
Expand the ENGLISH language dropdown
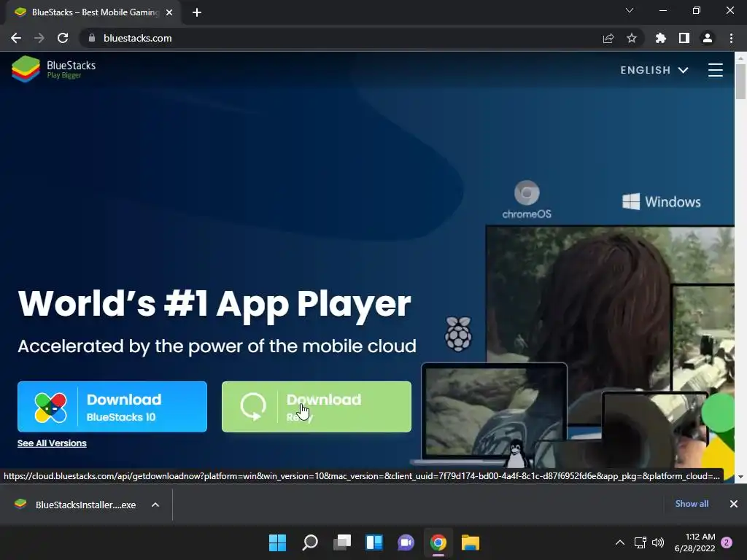click(654, 70)
